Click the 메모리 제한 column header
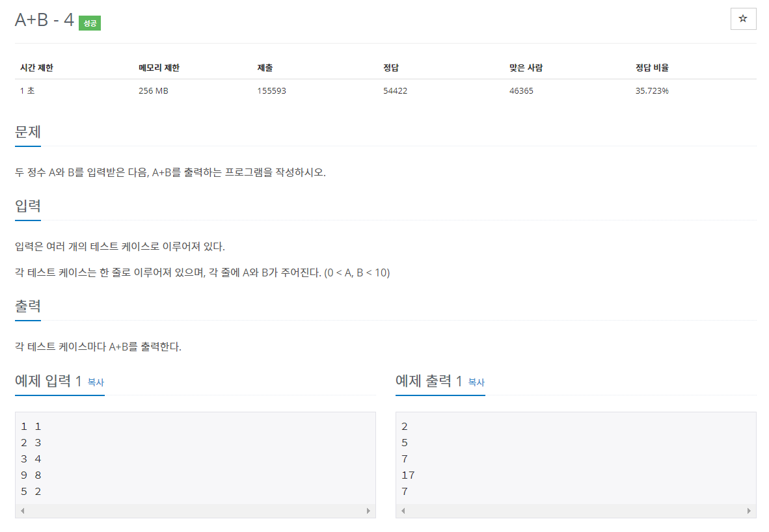Viewport: 769px width, 532px height. click(159, 68)
